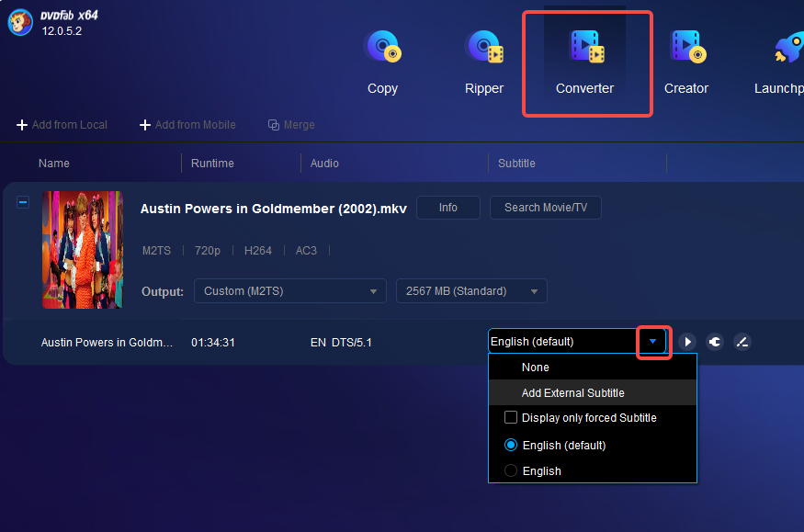This screenshot has height=532, width=804.
Task: Click the version number 12.0.5.2
Action: pyautogui.click(x=62, y=30)
